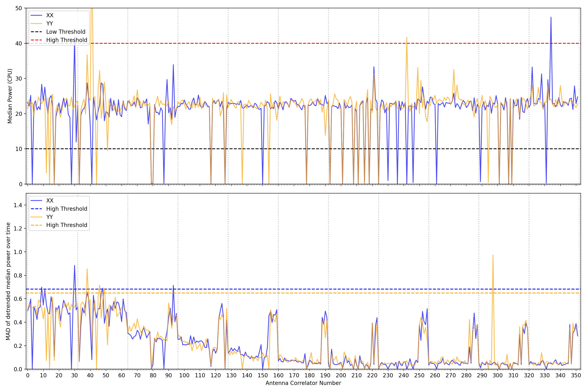Click the YY legend entry in top plot
Viewport: 588px width, 392px height.
(50, 24)
